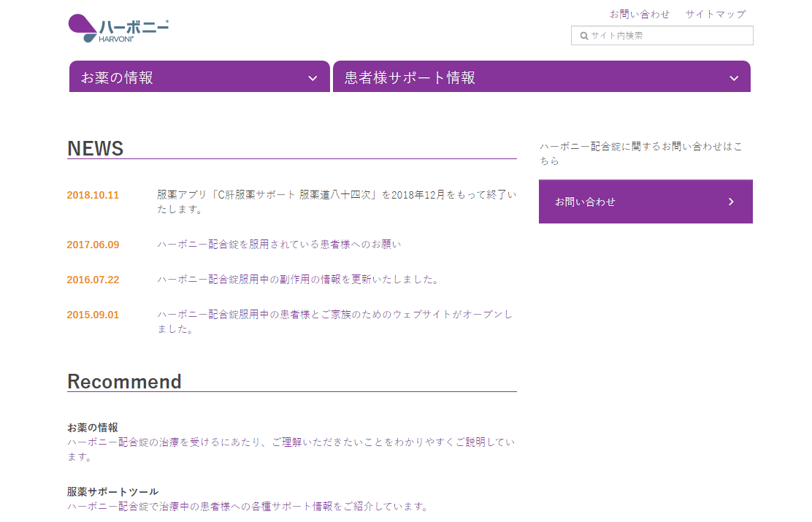Open the お薬の情報 menu
The image size is (812, 522).
point(199,77)
